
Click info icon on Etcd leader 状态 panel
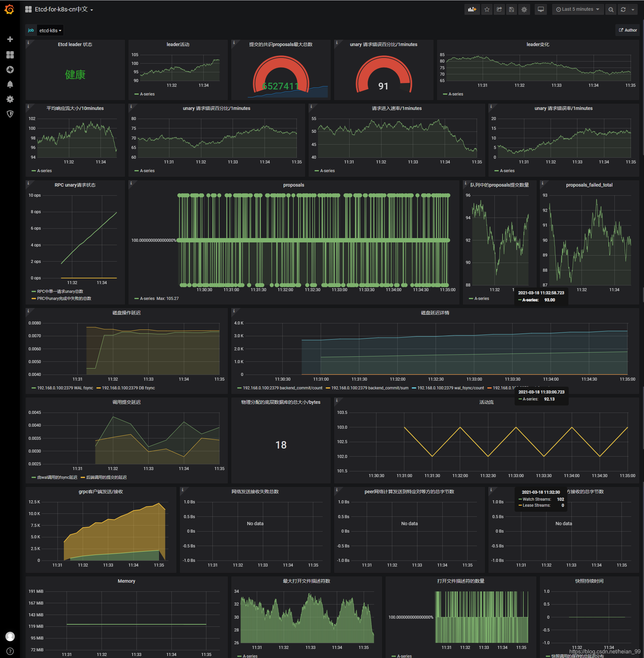click(29, 43)
